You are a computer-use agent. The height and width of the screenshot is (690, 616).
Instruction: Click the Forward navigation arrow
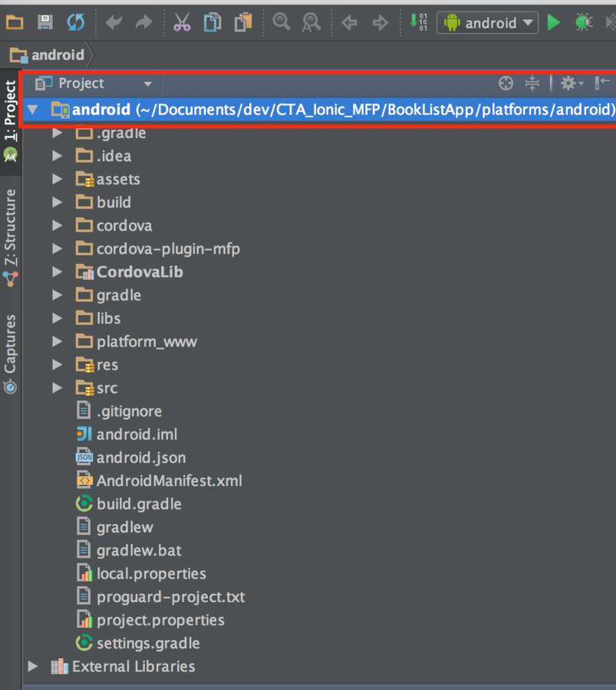click(x=380, y=22)
